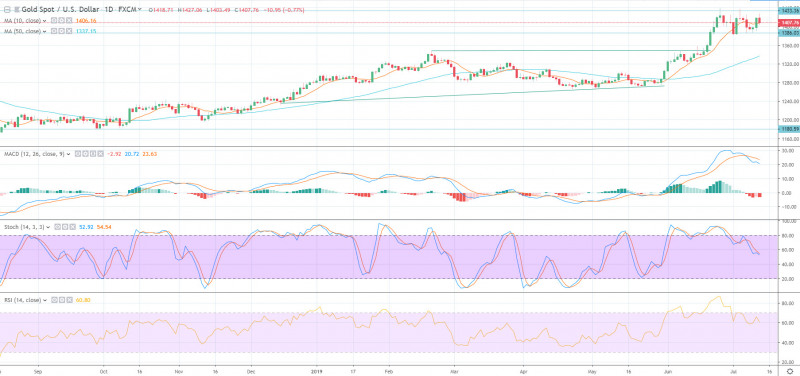This screenshot has width=800, height=376.
Task: Remove the MACD indicator
Action: tap(101, 154)
